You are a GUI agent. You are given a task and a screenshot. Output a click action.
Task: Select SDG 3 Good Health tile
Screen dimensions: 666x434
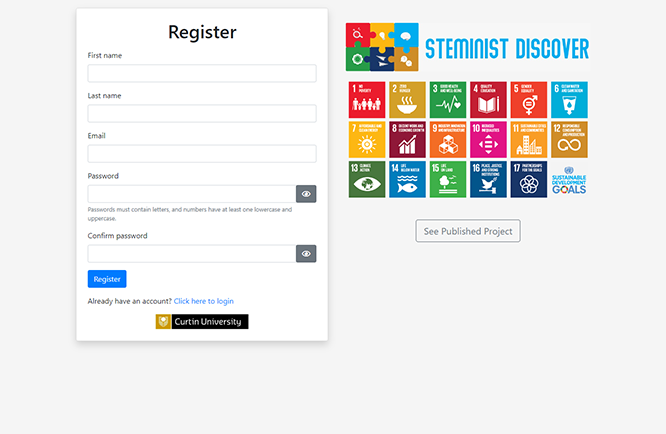(448, 100)
